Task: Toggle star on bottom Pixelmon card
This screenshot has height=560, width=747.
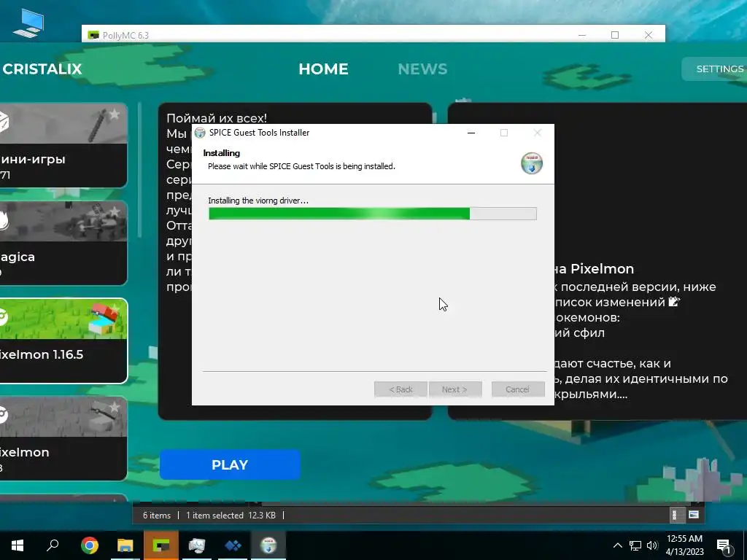Action: coord(115,407)
